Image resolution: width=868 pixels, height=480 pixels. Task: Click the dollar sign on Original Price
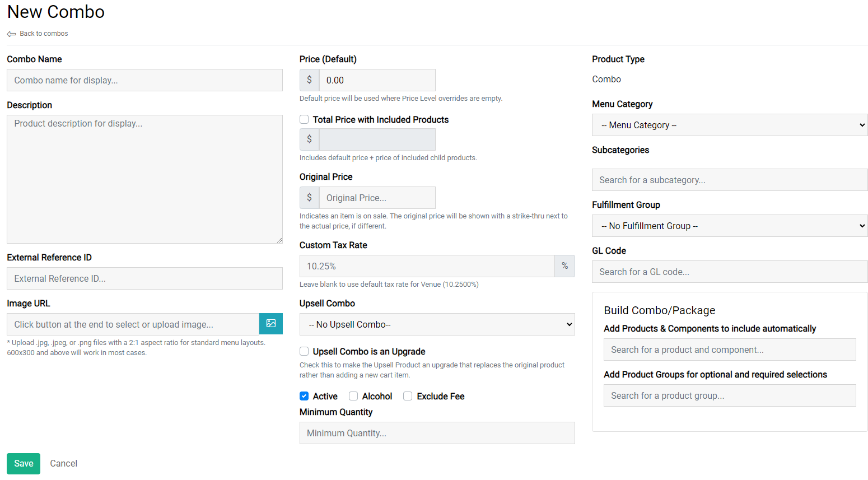(x=309, y=197)
